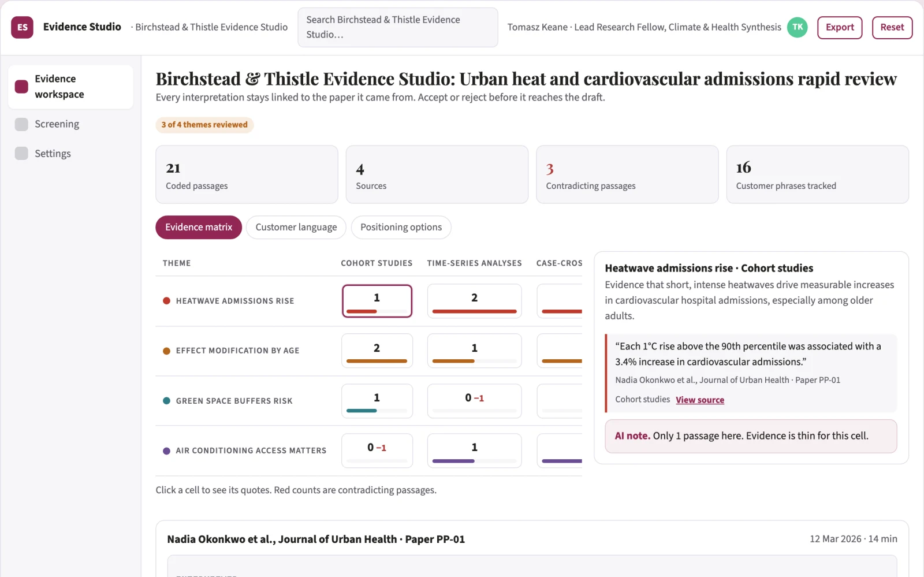Image resolution: width=924 pixels, height=577 pixels.
Task: Select the Evidence workspace sidebar icon
Action: click(x=21, y=87)
